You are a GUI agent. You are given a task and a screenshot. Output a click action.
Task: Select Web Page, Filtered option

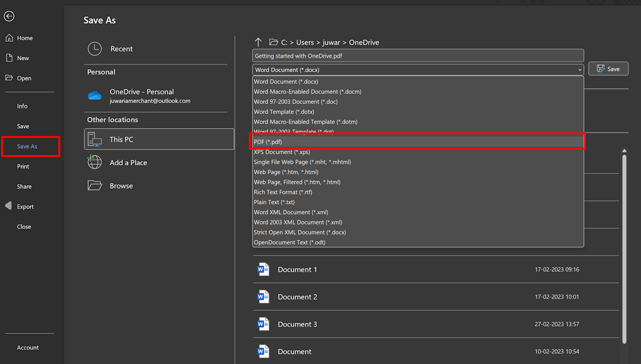[x=418, y=182]
